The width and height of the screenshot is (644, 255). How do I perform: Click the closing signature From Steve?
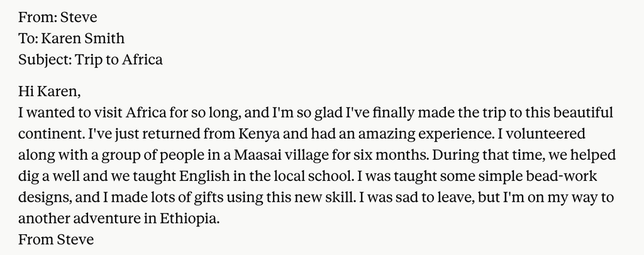click(x=56, y=240)
